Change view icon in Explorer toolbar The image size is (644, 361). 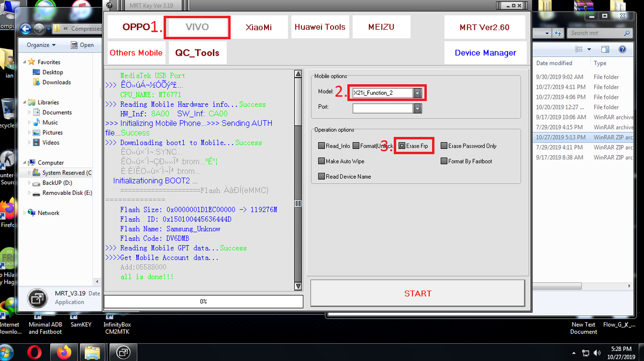click(x=578, y=49)
